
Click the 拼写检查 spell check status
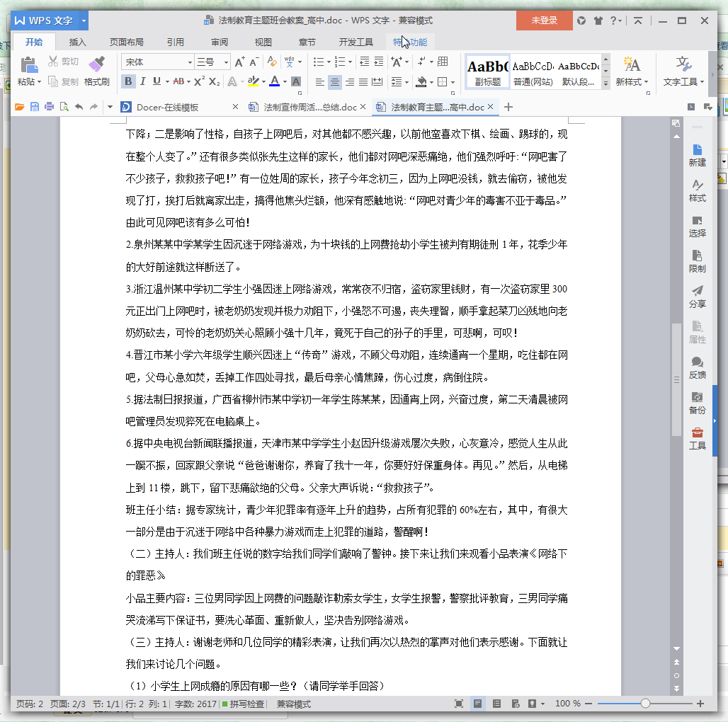243,704
